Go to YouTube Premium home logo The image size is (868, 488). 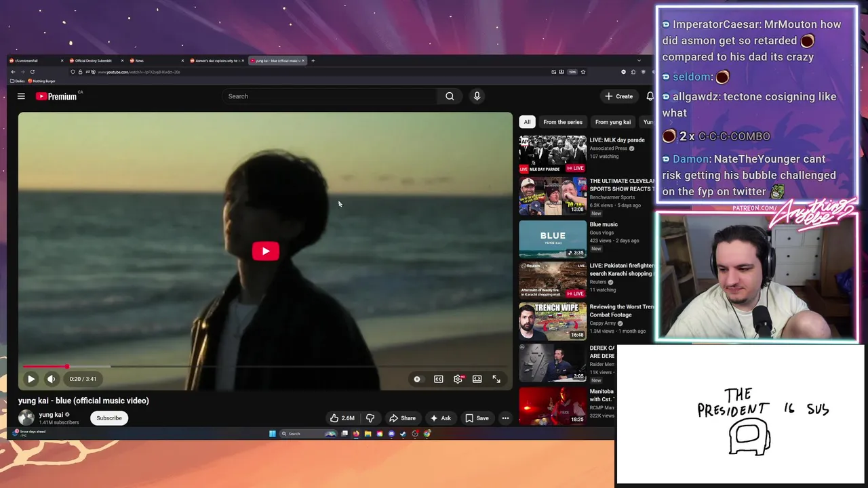[57, 96]
